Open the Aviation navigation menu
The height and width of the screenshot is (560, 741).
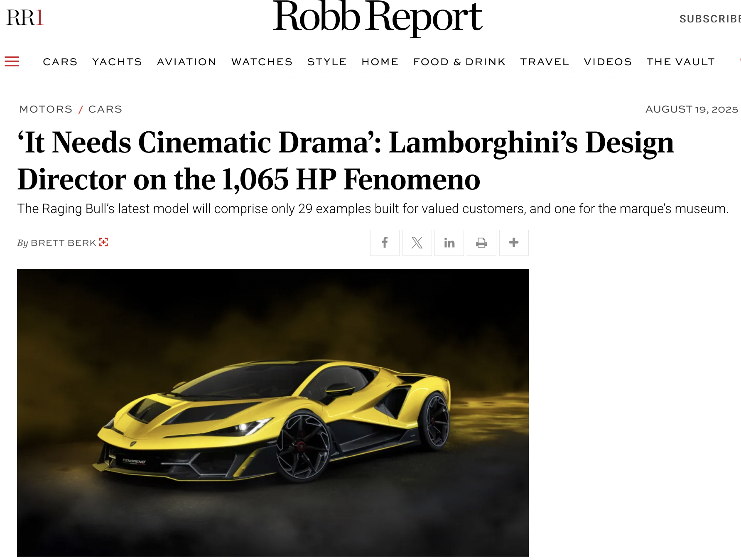[x=186, y=62]
